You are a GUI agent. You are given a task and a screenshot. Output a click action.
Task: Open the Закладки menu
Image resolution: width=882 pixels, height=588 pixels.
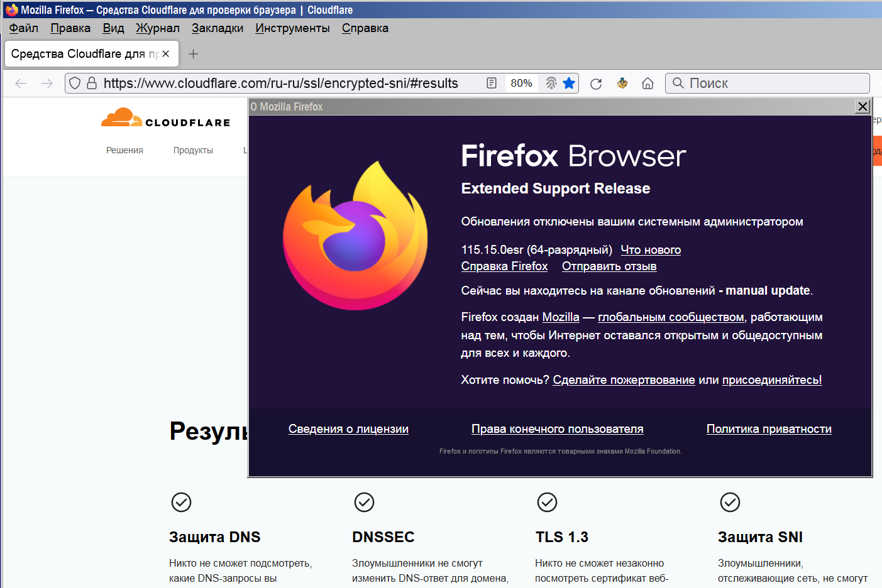click(x=218, y=28)
